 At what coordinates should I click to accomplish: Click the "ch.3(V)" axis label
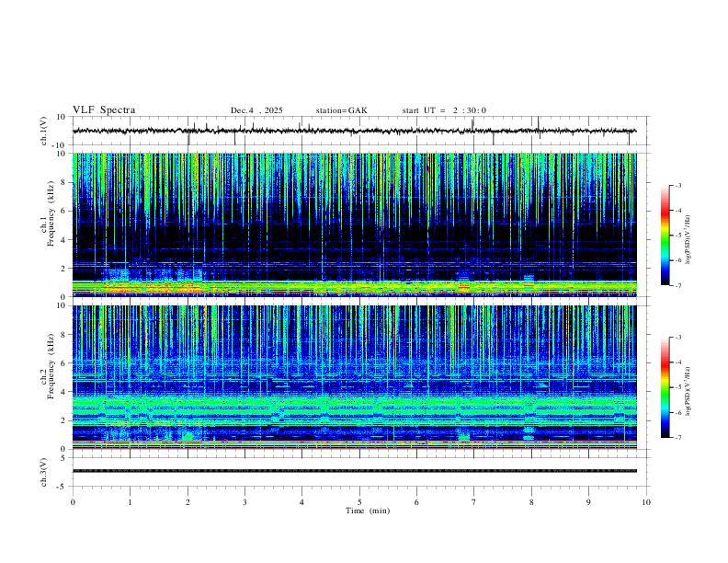[x=44, y=472]
